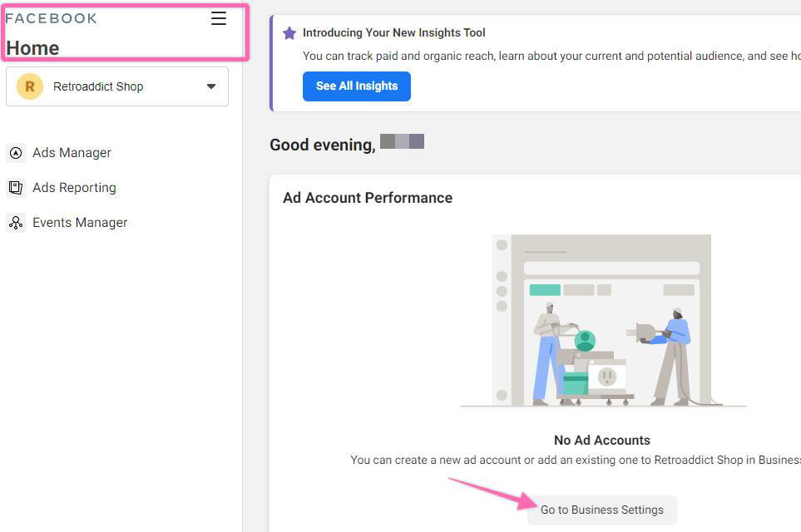Click Go to Business Settings button

point(601,510)
